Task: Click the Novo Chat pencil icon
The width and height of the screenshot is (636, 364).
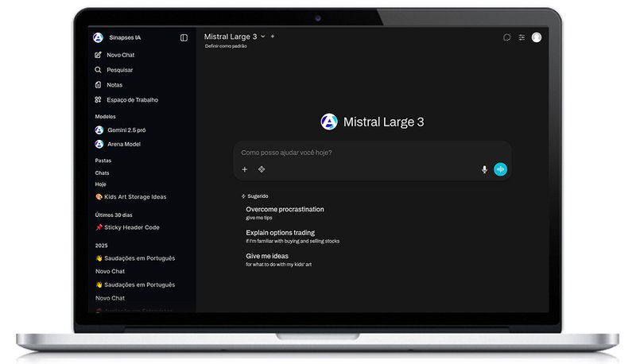Action: click(99, 55)
